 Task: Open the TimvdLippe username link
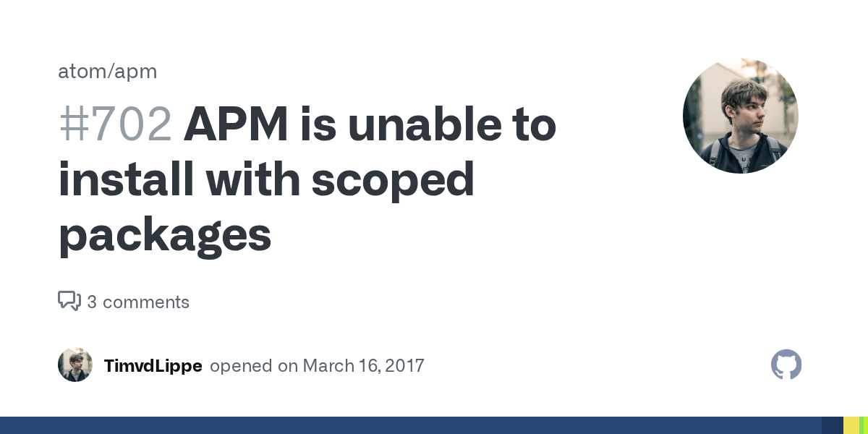coord(153,365)
